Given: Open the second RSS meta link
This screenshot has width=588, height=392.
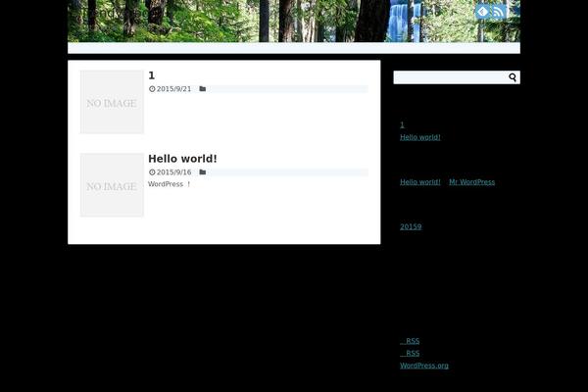Looking at the screenshot, I should click(x=410, y=354).
